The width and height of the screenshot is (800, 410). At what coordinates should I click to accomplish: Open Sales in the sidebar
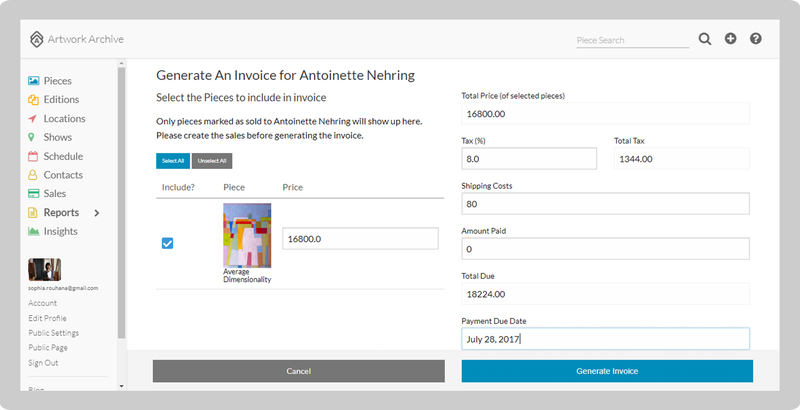pos(54,194)
